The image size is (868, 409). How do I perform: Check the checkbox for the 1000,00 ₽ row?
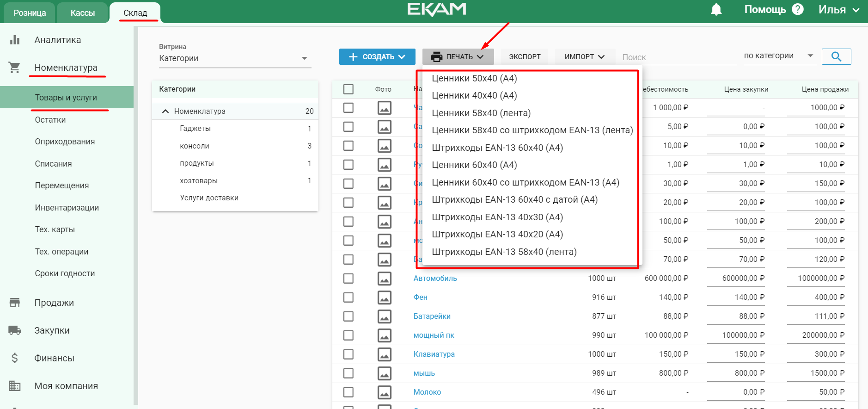(x=348, y=108)
